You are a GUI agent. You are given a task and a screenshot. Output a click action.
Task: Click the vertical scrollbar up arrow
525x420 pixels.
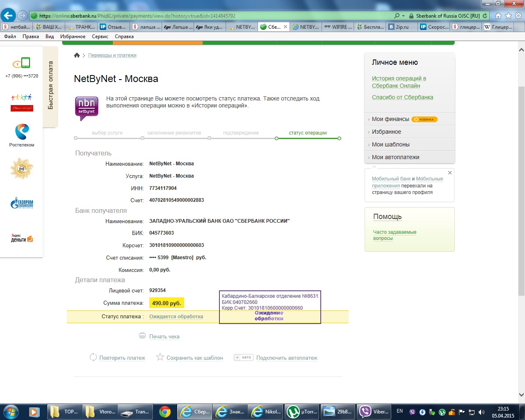click(x=521, y=50)
